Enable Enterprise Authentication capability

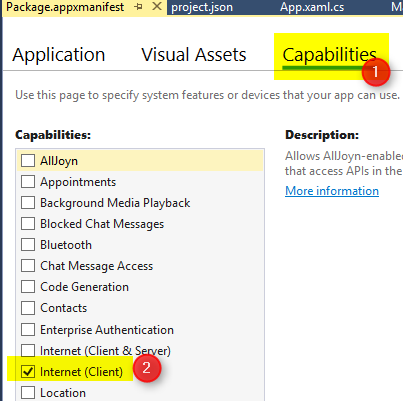click(x=28, y=330)
